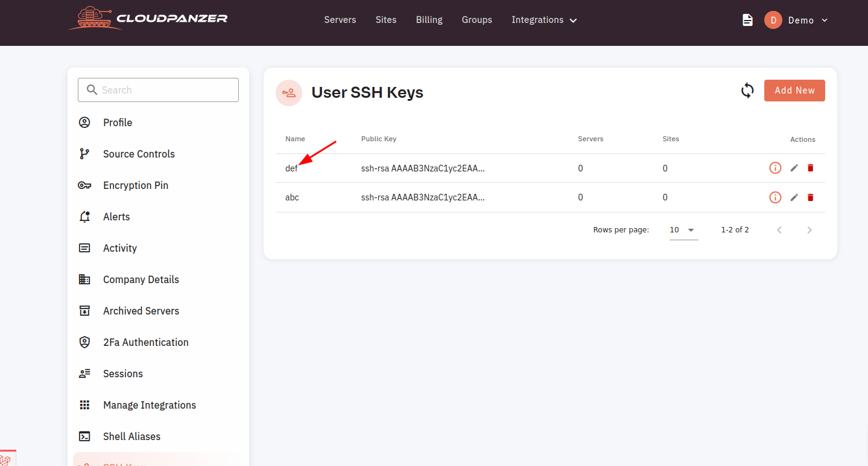868x466 pixels.
Task: Go to previous page of keys
Action: [779, 230]
